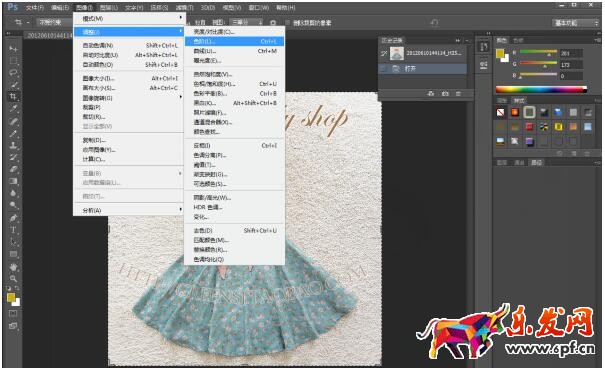
Task: Toggle history brush source box beside 打开
Action: tap(384, 69)
